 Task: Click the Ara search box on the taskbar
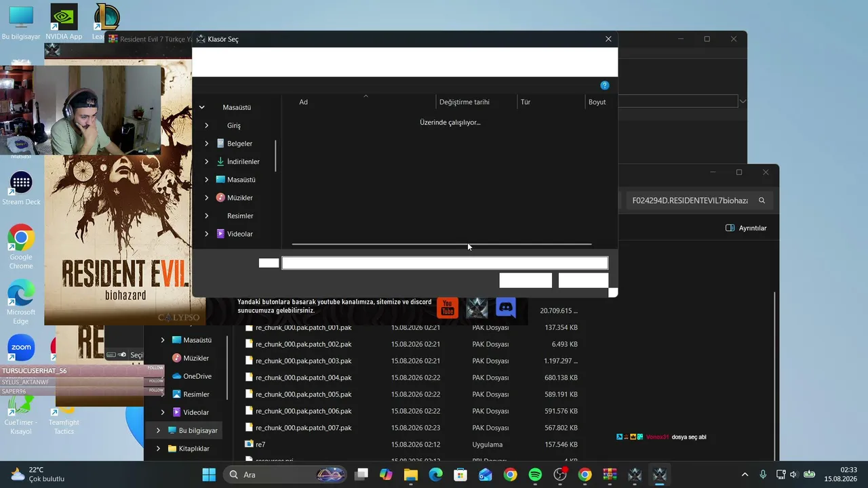tap(285, 474)
